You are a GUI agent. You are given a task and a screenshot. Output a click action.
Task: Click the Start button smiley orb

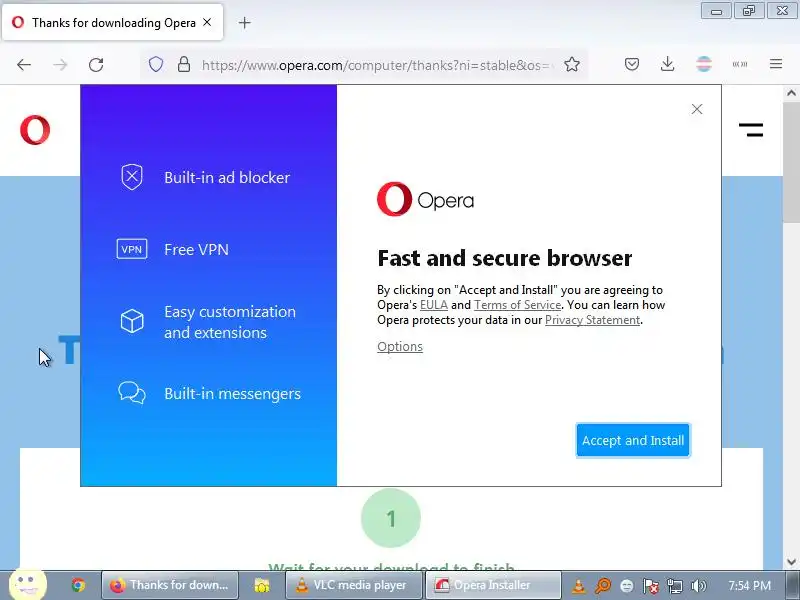pyautogui.click(x=28, y=583)
